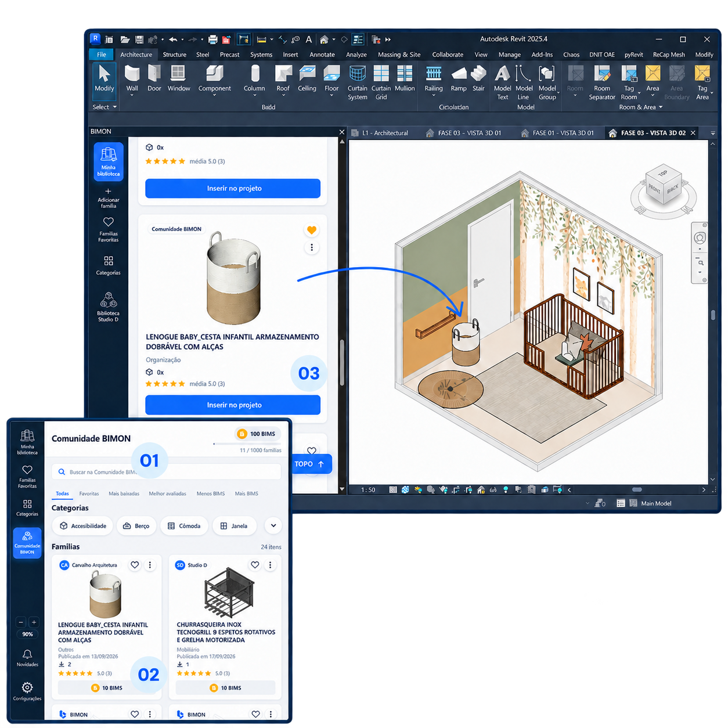
Task: Select the Mullion tool
Action: [x=405, y=78]
